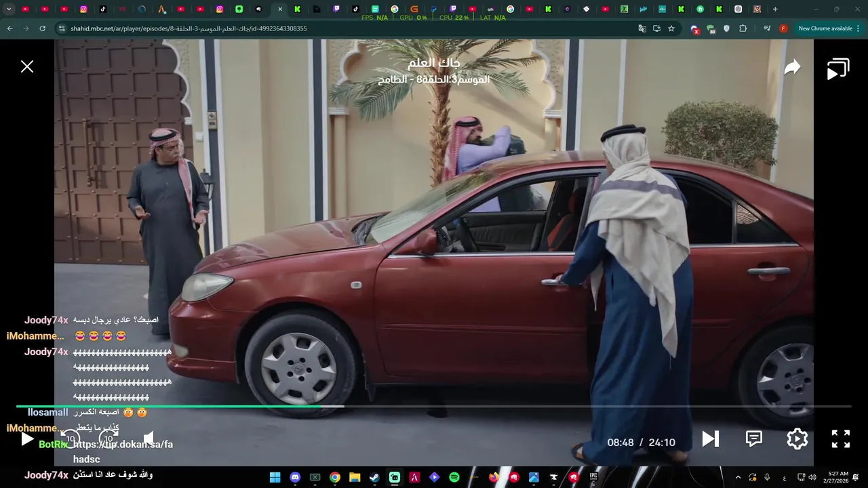This screenshot has height=488, width=868.
Task: Rewind the video 10 seconds
Action: click(x=71, y=439)
